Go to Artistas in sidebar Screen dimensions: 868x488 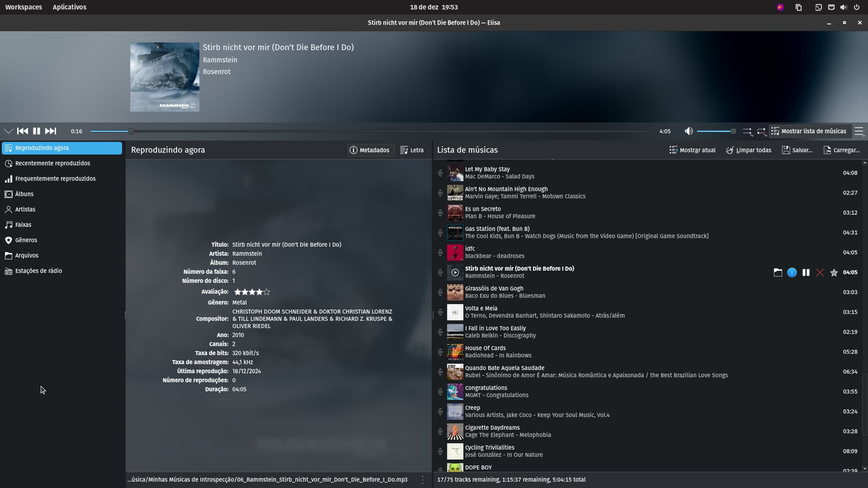click(62, 209)
